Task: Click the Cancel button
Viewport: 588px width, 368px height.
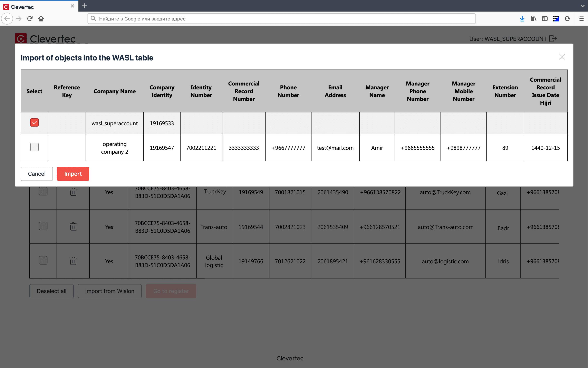Action: pyautogui.click(x=37, y=174)
